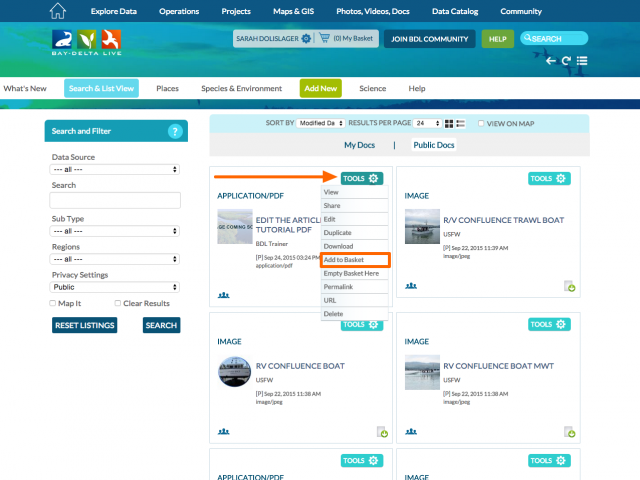Image resolution: width=640 pixels, height=480 pixels.
Task: Check the Map It checkbox
Action: 54,303
